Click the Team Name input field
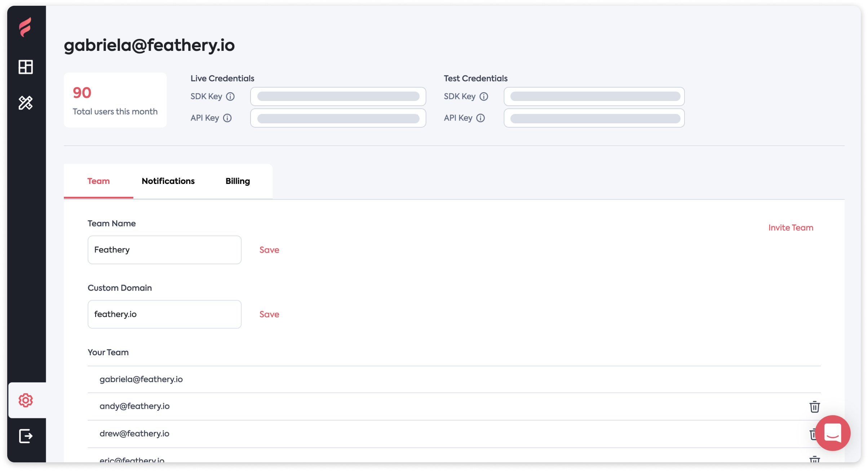 [164, 250]
